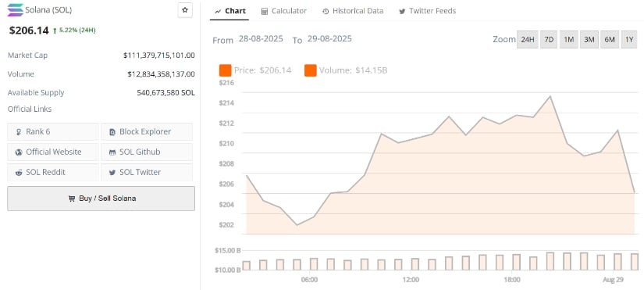
Task: Click the SOL Twitter bird icon
Action: (112, 173)
